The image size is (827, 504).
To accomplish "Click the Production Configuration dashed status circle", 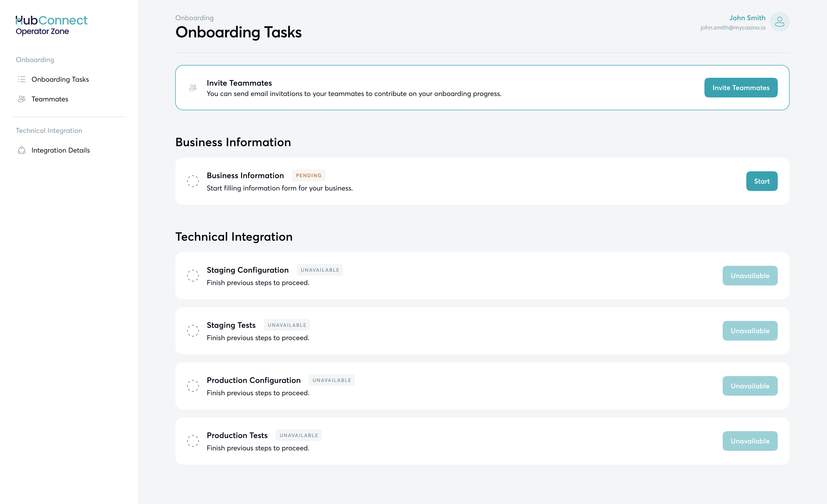I will point(193,386).
